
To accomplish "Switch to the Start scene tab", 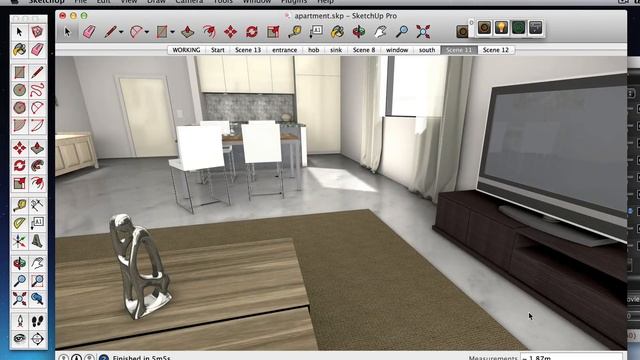I will tap(218, 50).
